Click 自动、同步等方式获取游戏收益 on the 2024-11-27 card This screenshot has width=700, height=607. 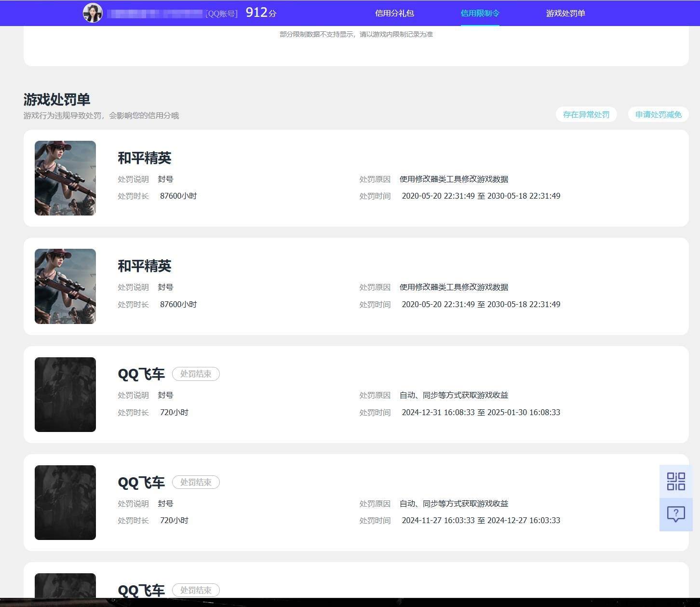[454, 503]
